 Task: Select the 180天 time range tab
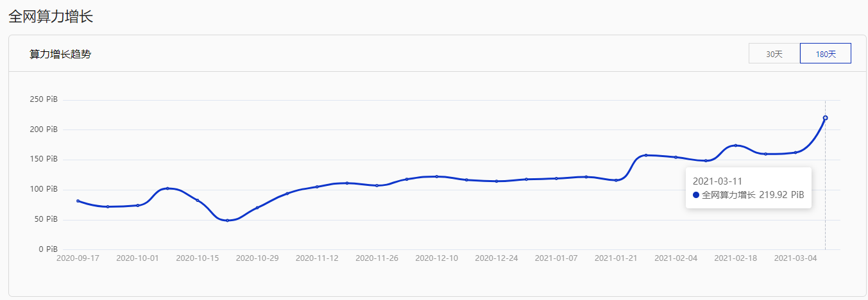click(826, 54)
